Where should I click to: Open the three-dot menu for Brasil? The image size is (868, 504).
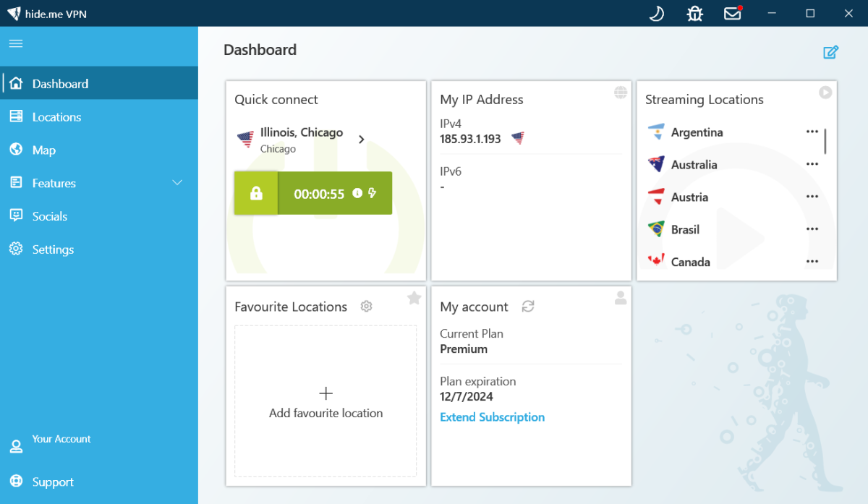tap(812, 229)
